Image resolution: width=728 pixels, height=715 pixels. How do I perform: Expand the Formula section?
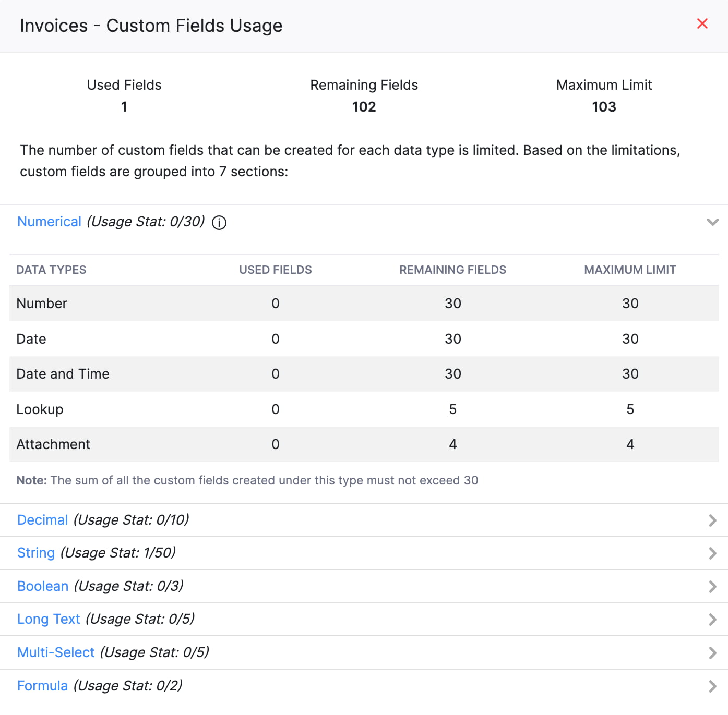pyautogui.click(x=713, y=686)
